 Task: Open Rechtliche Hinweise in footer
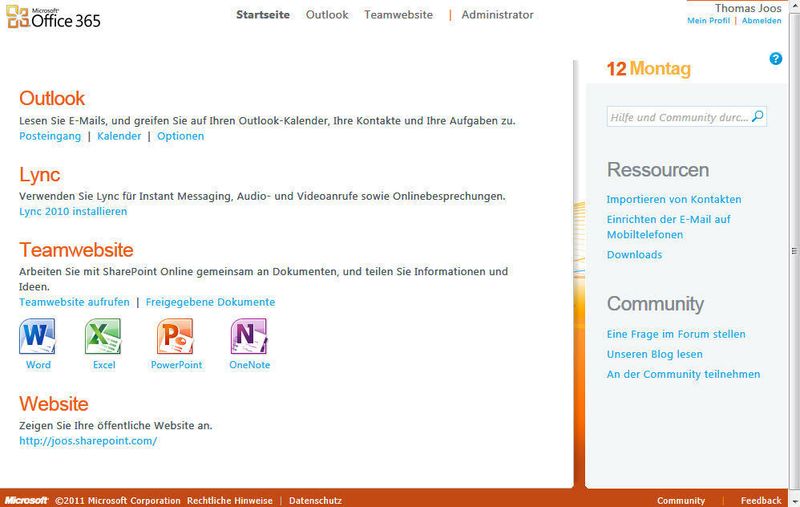click(230, 500)
